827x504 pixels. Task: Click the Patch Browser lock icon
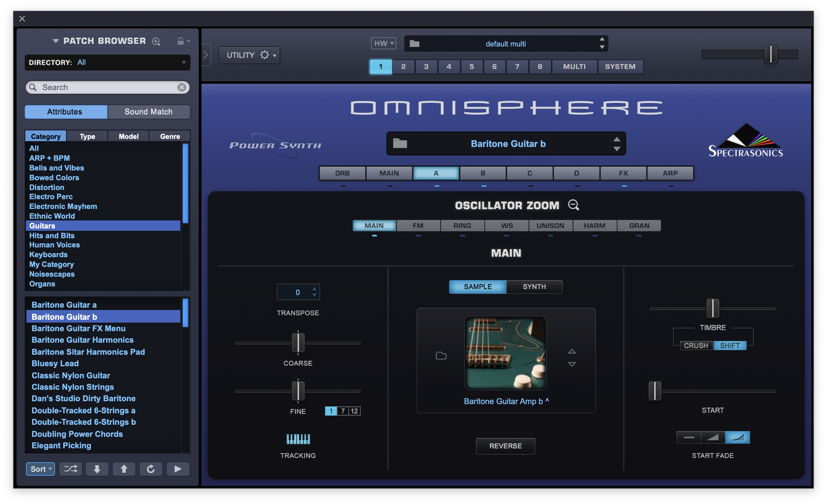pos(181,41)
